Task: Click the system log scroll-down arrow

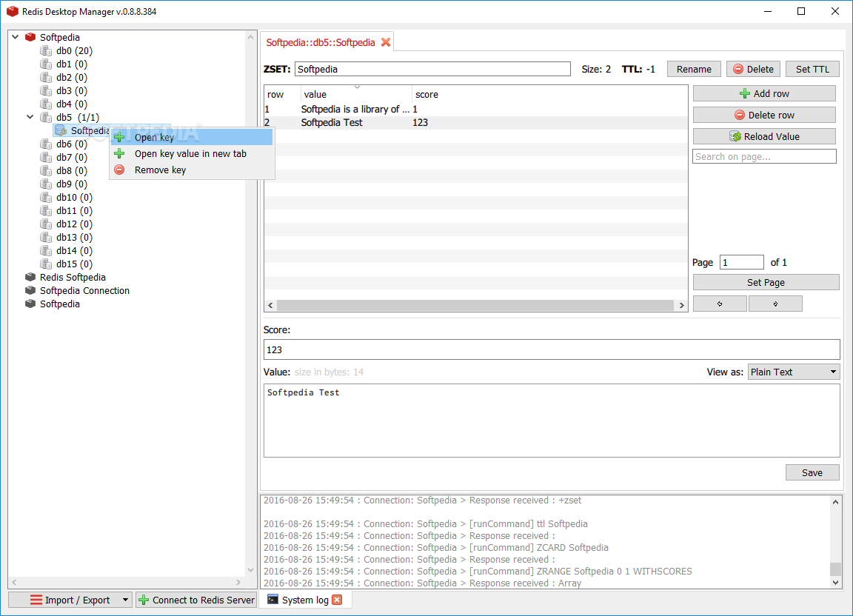Action: tap(835, 582)
